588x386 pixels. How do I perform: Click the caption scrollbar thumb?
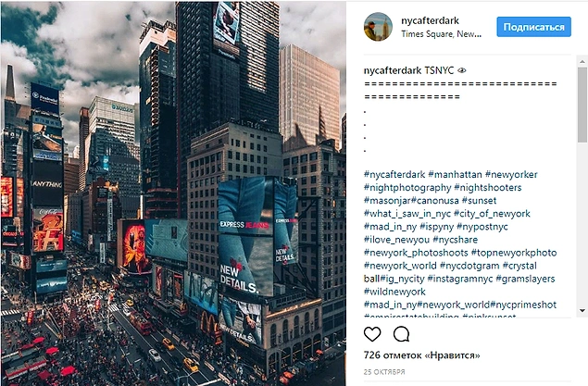pyautogui.click(x=582, y=105)
